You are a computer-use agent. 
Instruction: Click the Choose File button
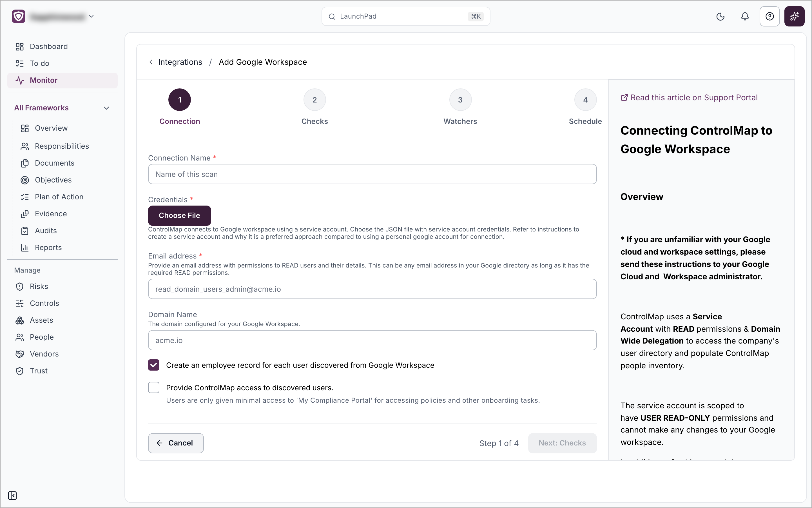[179, 215]
